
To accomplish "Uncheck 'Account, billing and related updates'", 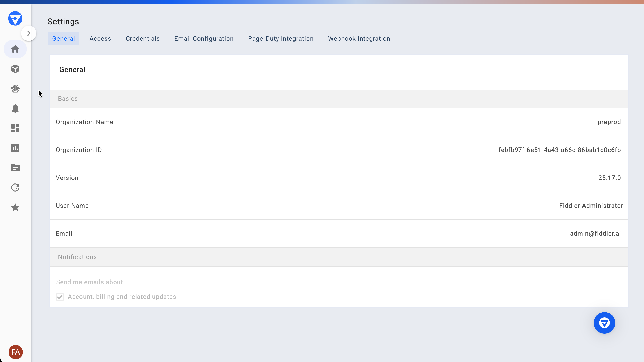I will pos(60,297).
